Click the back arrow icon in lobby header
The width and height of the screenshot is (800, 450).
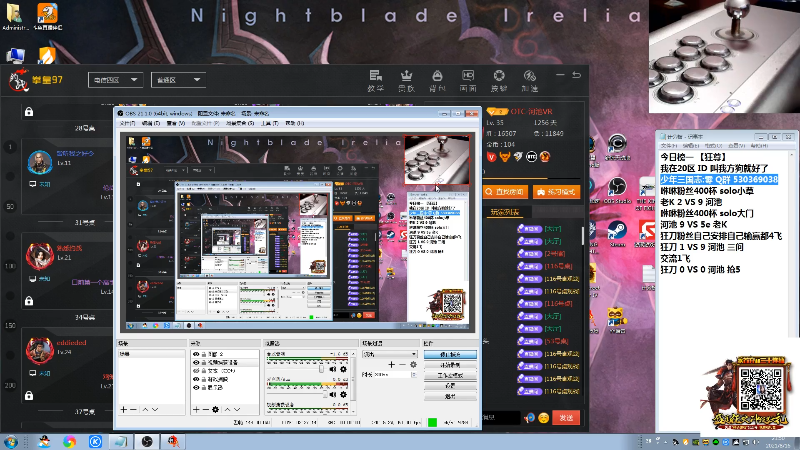(577, 75)
